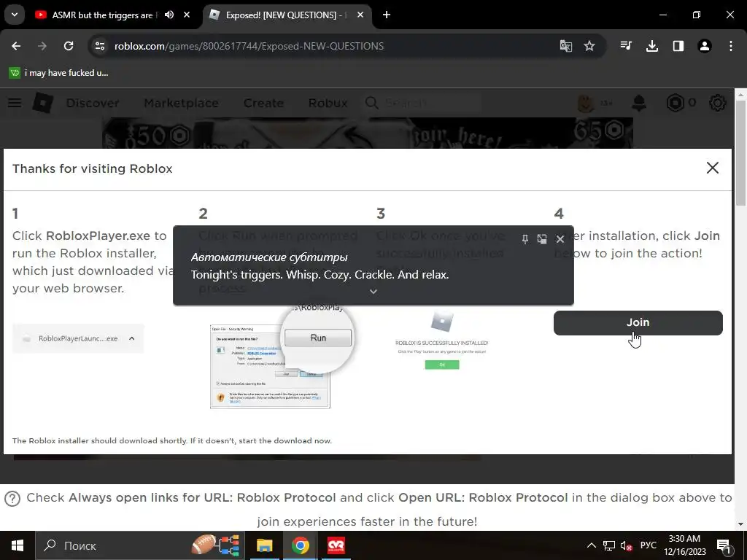Open the tab search dropdown arrow
Image resolution: width=747 pixels, height=560 pixels.
click(15, 15)
